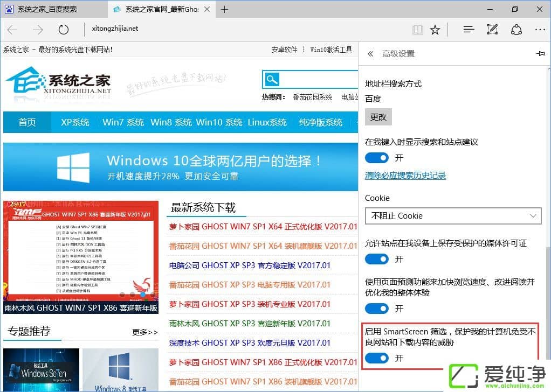Open the Cookie blocking dropdown
The image size is (551, 392).
tap(453, 215)
